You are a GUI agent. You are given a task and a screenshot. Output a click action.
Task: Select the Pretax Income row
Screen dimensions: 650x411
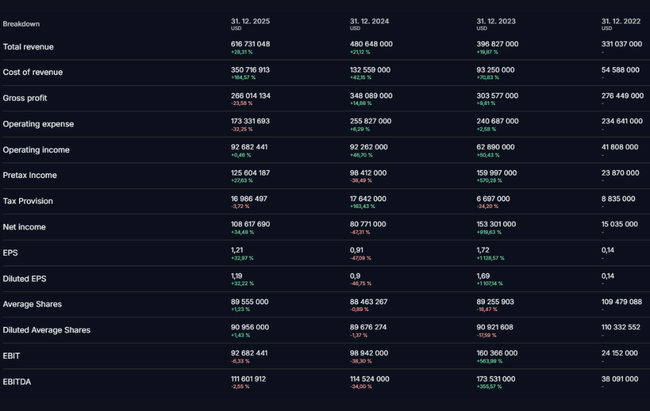(x=30, y=175)
